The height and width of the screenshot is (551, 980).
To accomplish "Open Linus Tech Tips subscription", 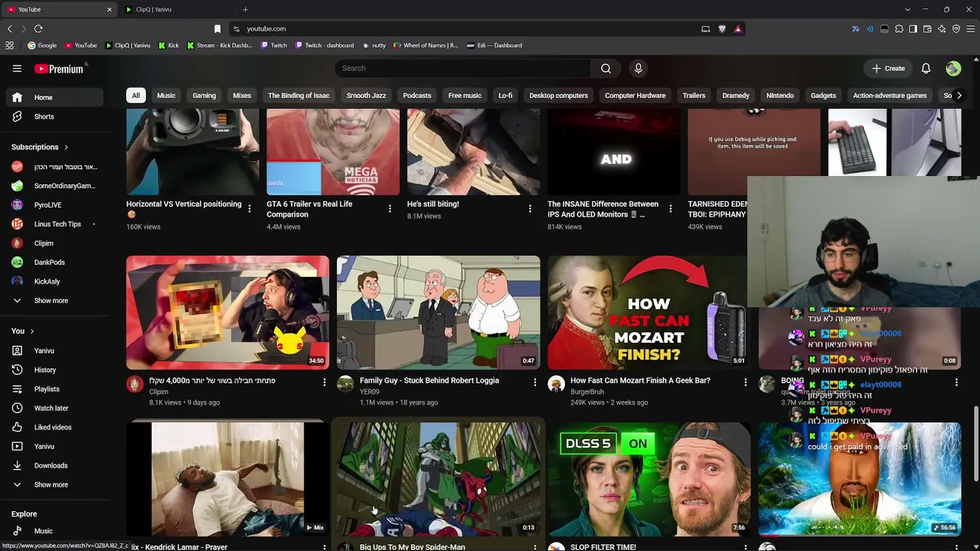I will coord(54,224).
